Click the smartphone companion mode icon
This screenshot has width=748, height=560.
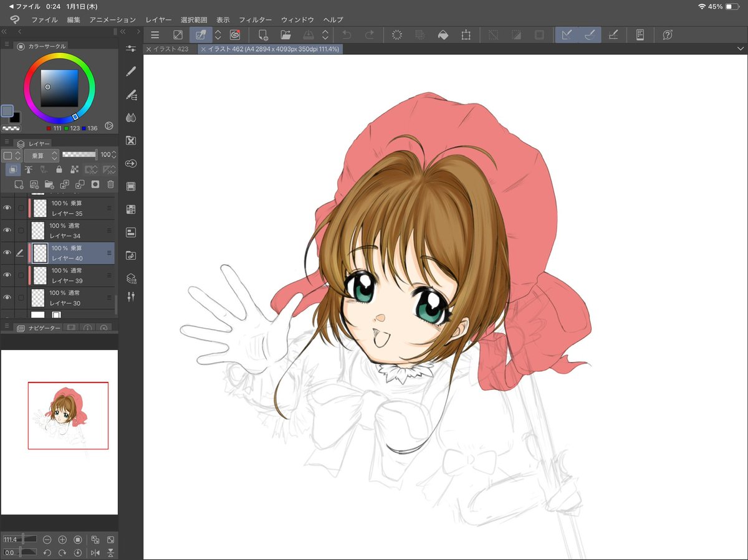(640, 35)
